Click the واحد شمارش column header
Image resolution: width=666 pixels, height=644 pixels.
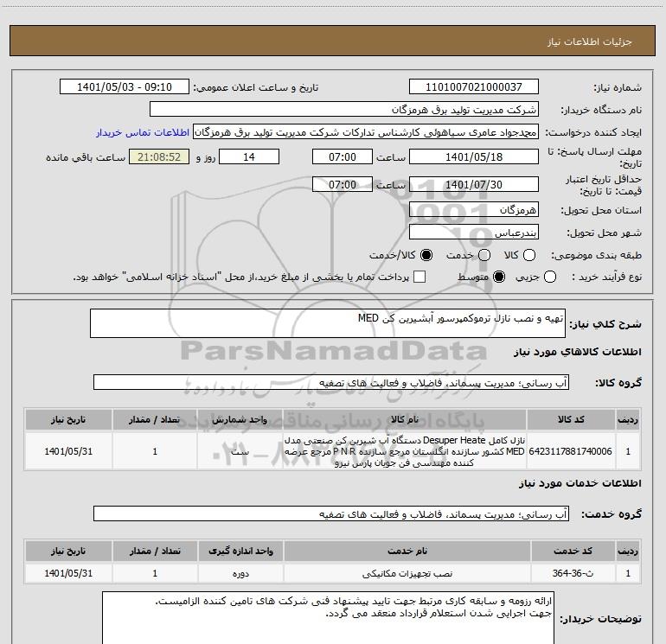(x=240, y=419)
